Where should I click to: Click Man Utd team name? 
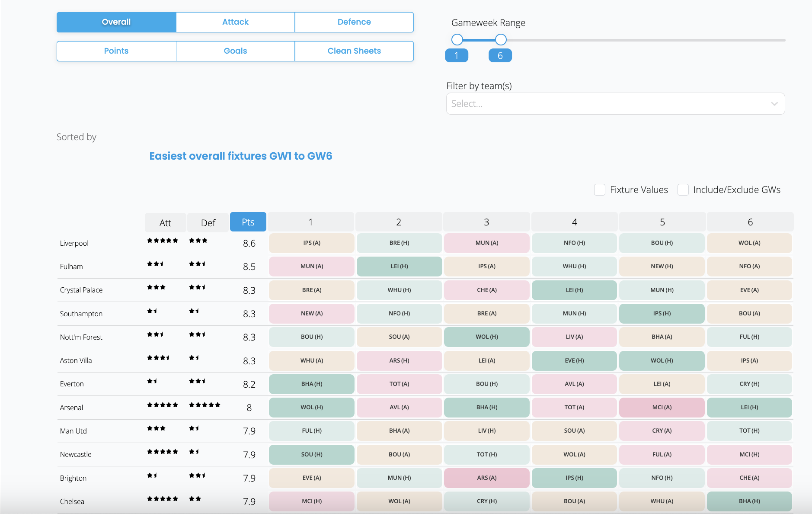74,431
